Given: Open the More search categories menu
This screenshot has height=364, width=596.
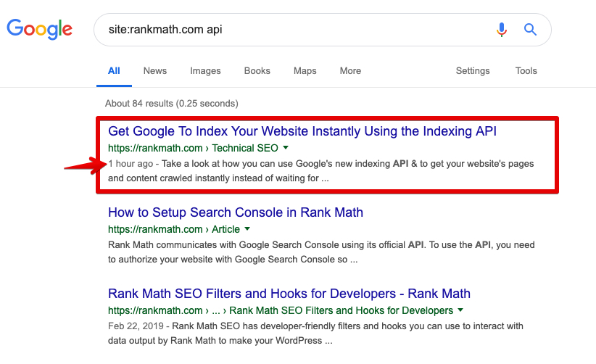Looking at the screenshot, I should (x=350, y=70).
